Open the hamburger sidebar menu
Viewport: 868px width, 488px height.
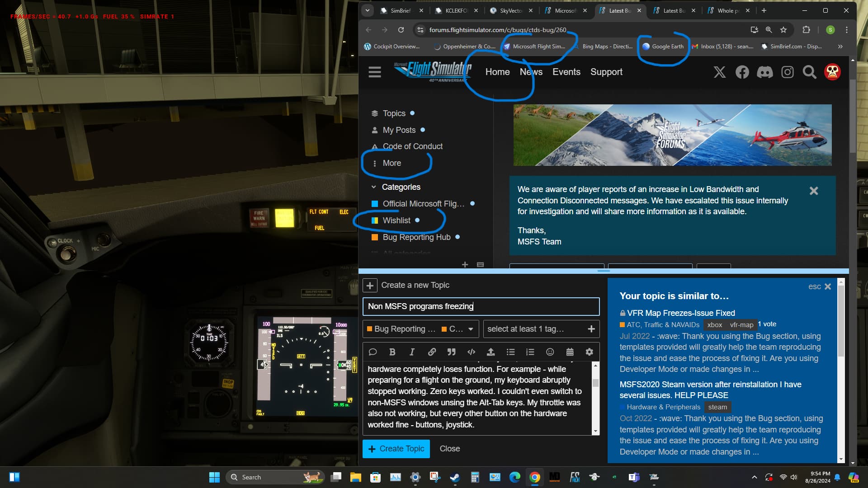point(374,72)
